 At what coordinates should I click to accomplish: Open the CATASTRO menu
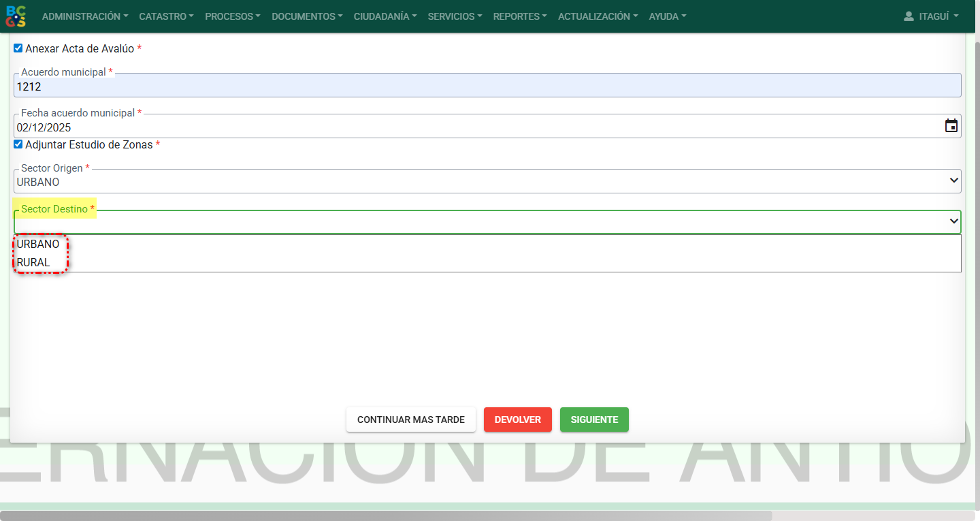[166, 16]
